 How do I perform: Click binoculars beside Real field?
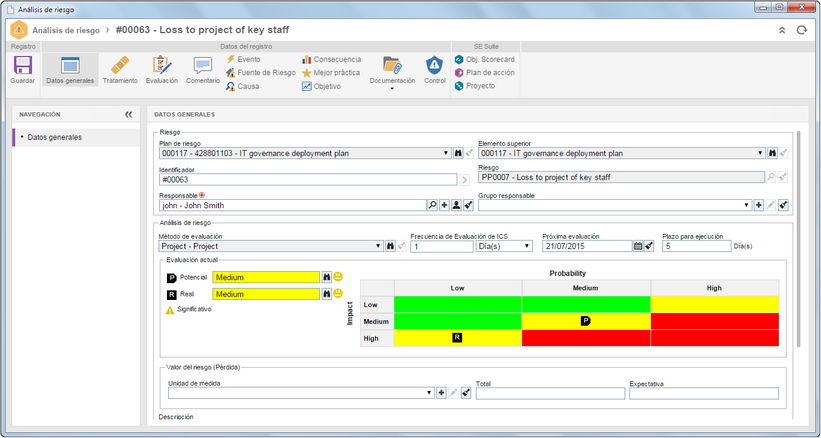click(327, 294)
